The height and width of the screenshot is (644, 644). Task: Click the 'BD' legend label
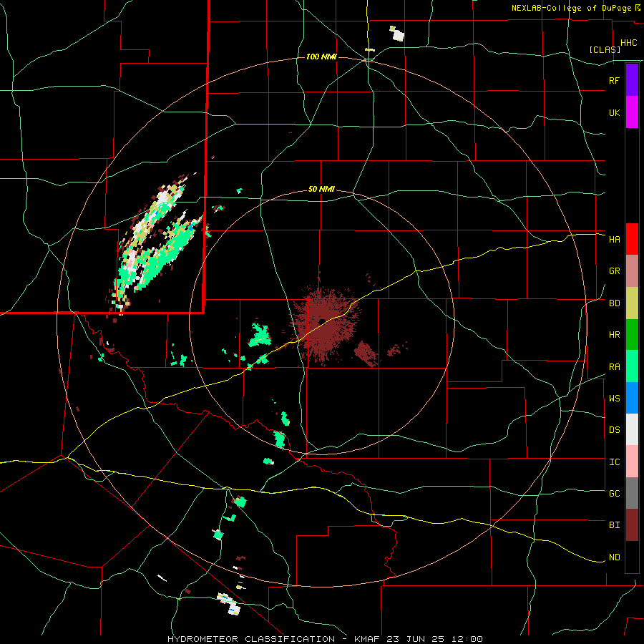click(x=614, y=303)
